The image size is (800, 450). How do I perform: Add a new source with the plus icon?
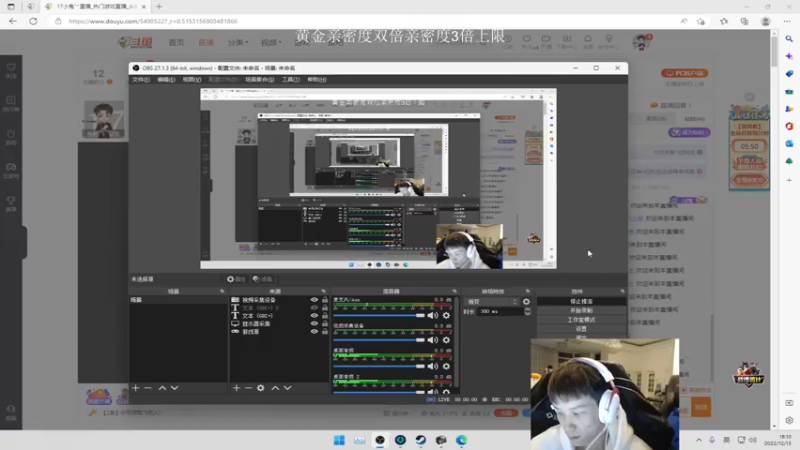pos(236,388)
